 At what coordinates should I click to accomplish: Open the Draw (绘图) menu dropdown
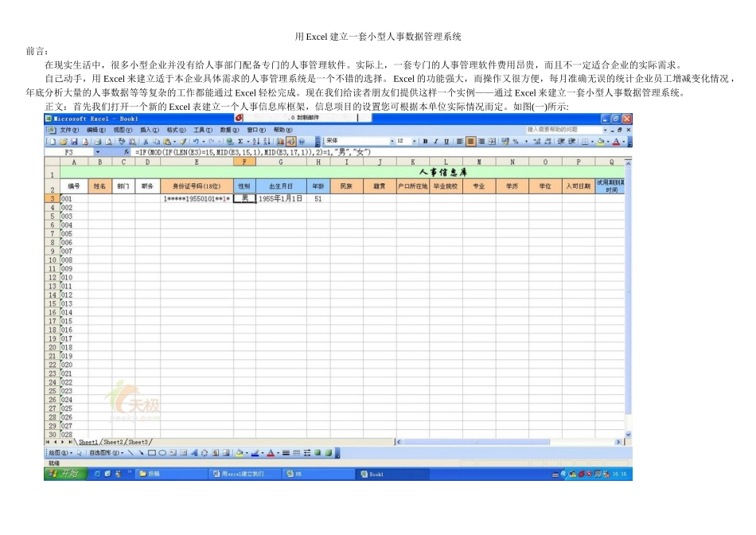[60, 452]
